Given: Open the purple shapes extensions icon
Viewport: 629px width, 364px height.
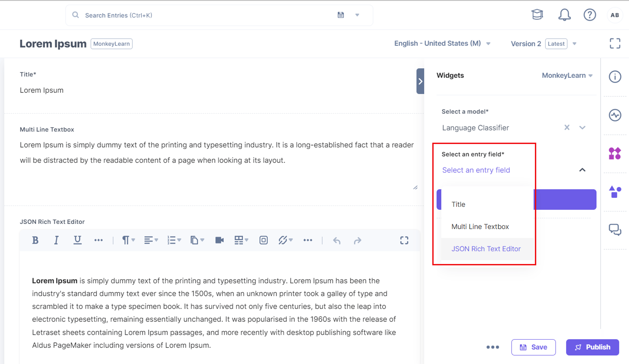Looking at the screenshot, I should click(615, 192).
